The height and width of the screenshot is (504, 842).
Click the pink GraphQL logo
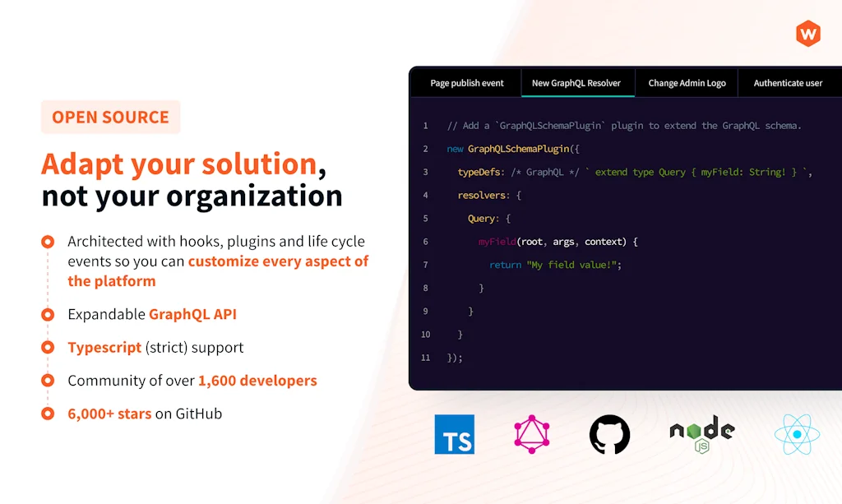point(532,434)
